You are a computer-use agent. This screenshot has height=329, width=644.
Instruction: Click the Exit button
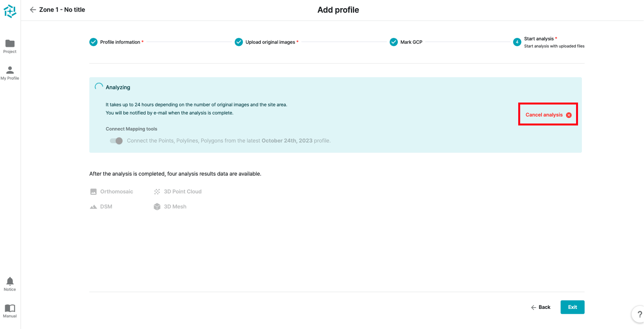572,307
